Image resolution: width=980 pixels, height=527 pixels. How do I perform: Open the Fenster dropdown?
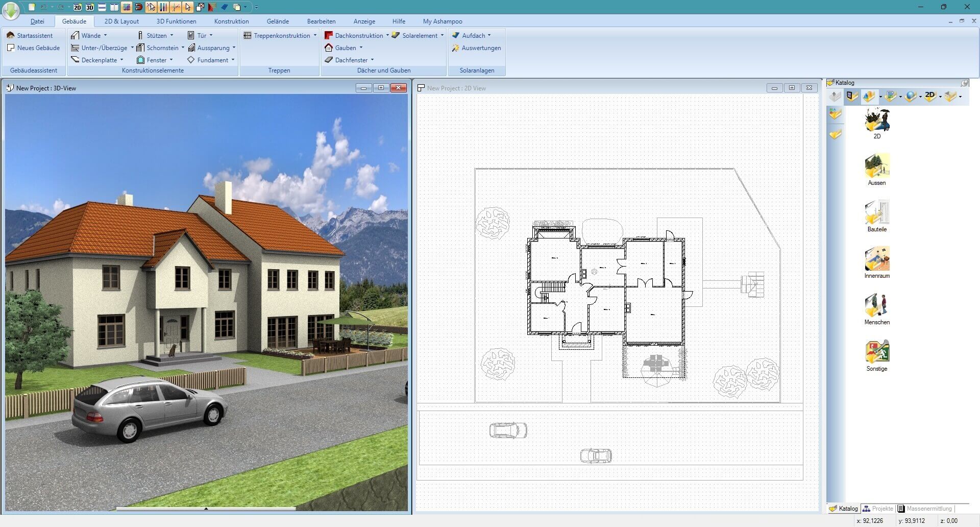tap(170, 60)
